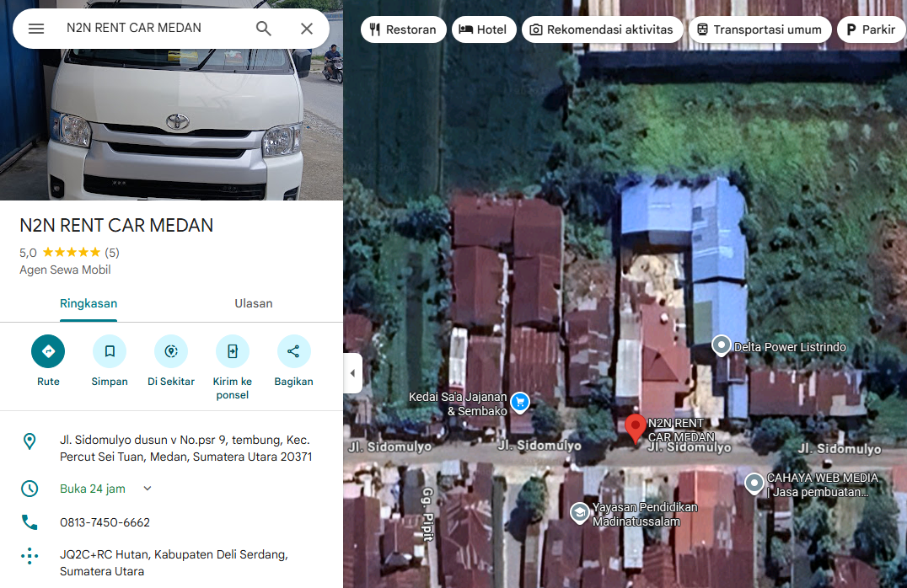The height and width of the screenshot is (588, 907).
Task: Click the Kirim ke ponsel icon
Action: 232,350
